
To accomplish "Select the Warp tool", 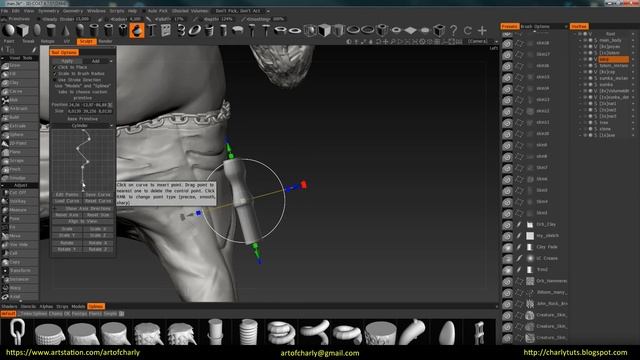I will [19, 288].
